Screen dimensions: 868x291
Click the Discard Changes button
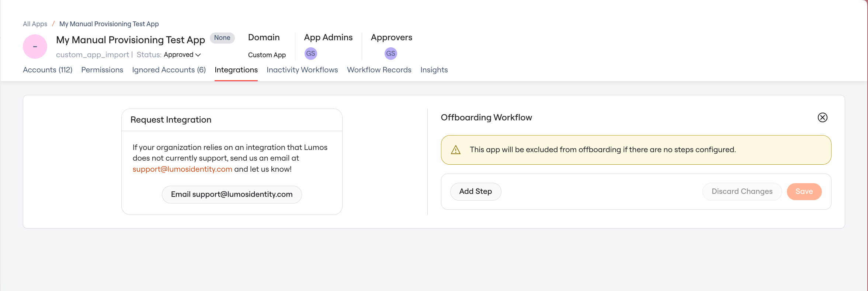[x=742, y=192]
